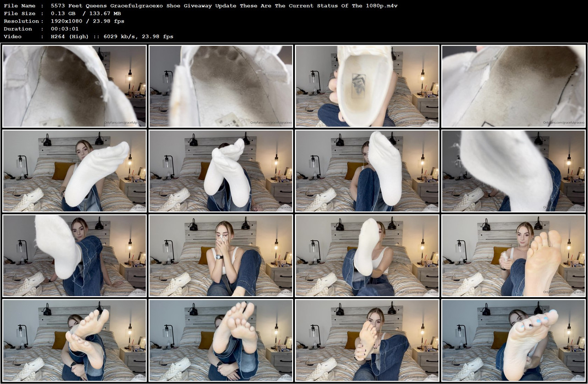Select the resolution text 1920x1080 / 23.98 fps
The width and height of the screenshot is (588, 384).
88,21
